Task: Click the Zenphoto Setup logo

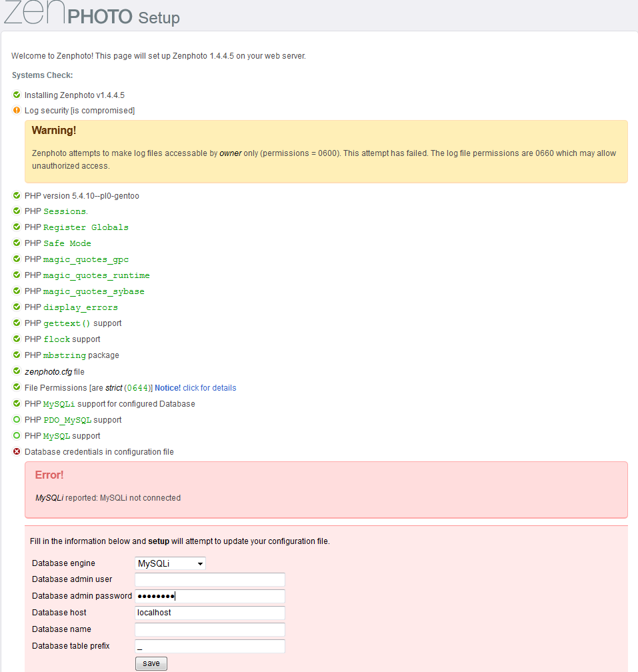Action: [92, 13]
